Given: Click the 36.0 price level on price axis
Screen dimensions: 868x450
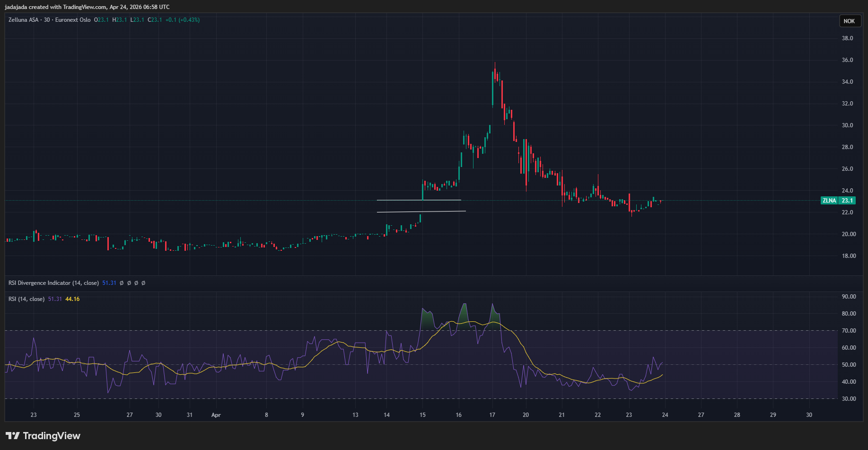Looking at the screenshot, I should 847,60.
